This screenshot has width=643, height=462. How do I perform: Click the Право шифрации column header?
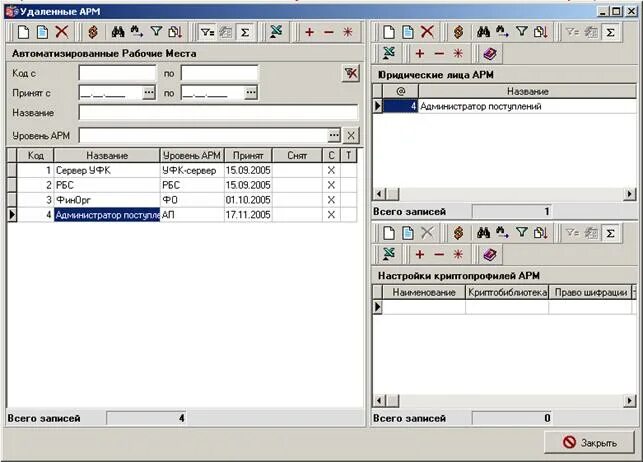point(591,292)
